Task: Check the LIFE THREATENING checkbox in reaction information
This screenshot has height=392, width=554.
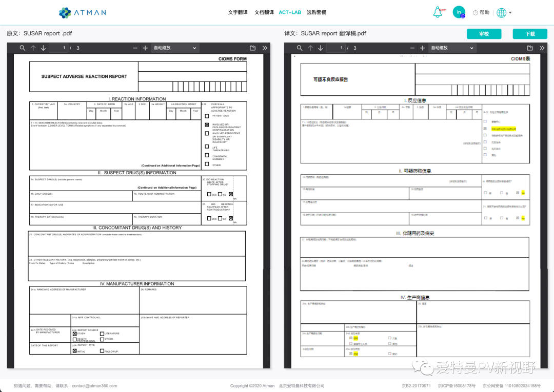Action: (x=207, y=147)
